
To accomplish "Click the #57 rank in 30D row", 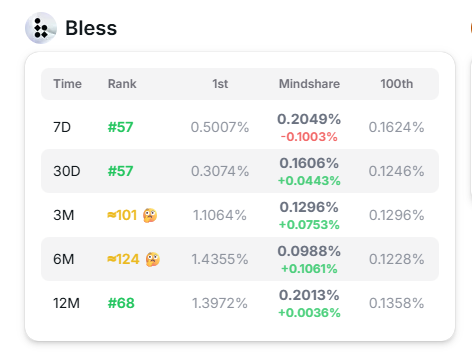I will (120, 171).
